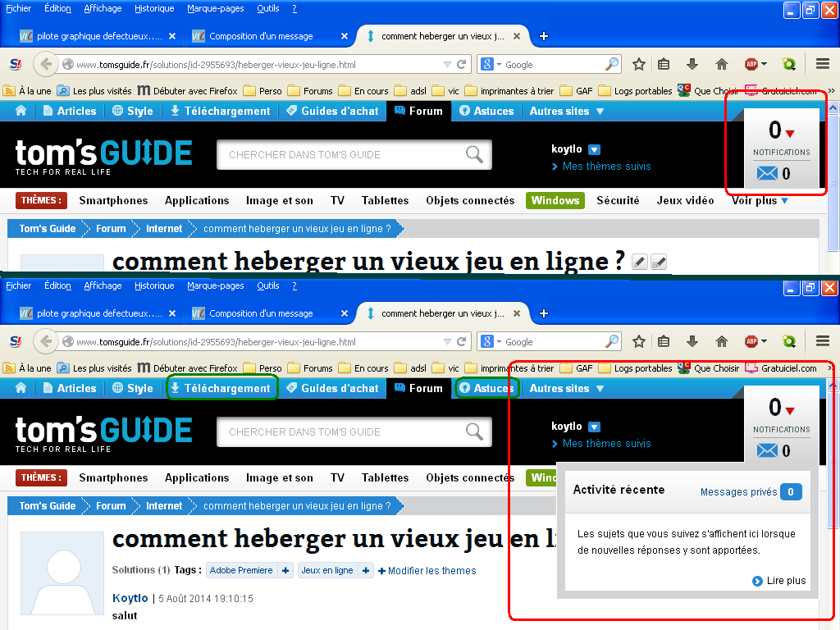Screen dimensions: 840x630
Task: Open 'Messages privés' in activity panel
Action: click(x=738, y=492)
